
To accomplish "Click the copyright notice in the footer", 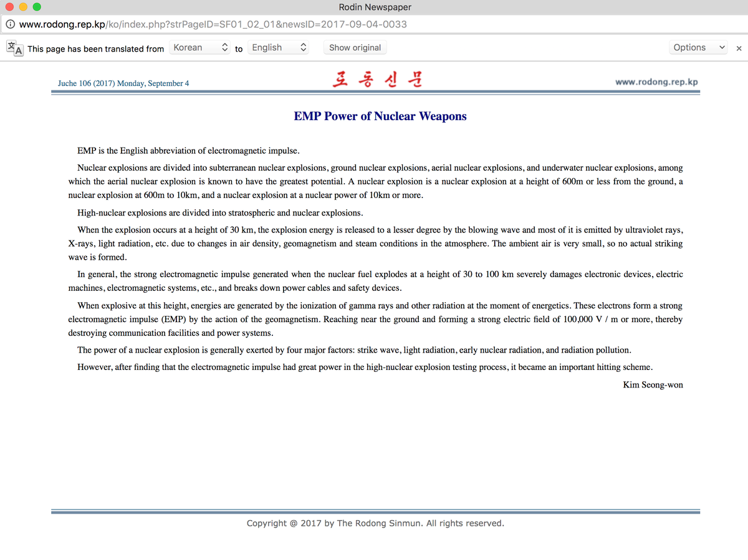I will point(375,523).
